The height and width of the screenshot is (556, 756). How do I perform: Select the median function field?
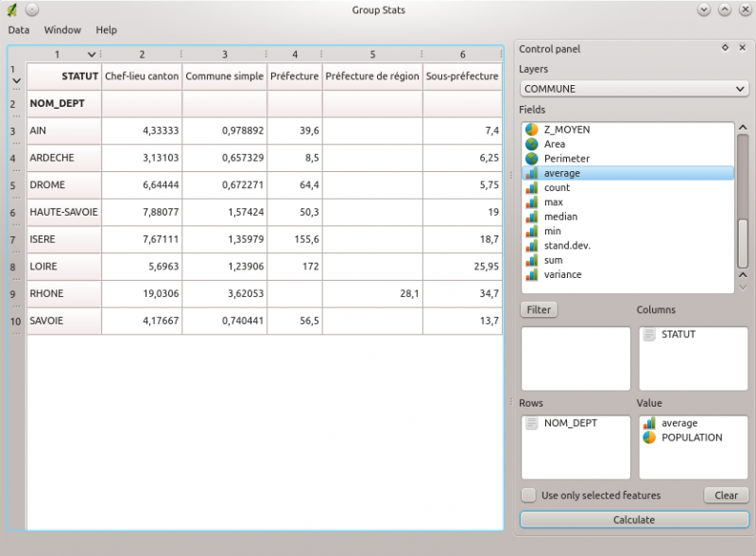[x=560, y=217]
